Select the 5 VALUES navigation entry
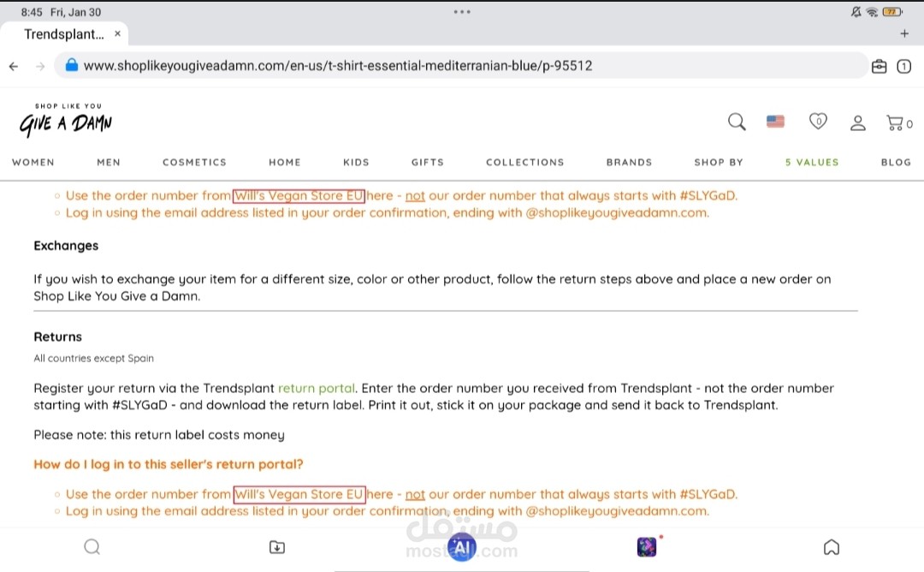 tap(811, 162)
